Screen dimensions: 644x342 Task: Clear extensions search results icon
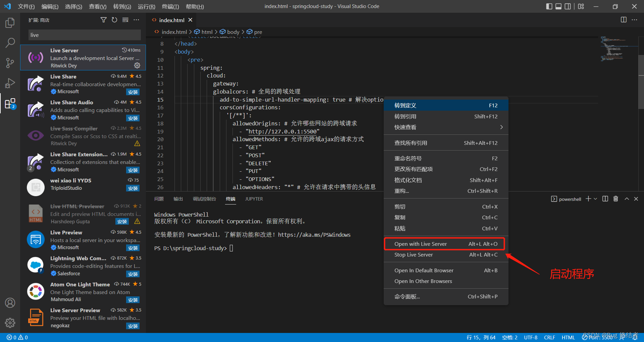[125, 20]
